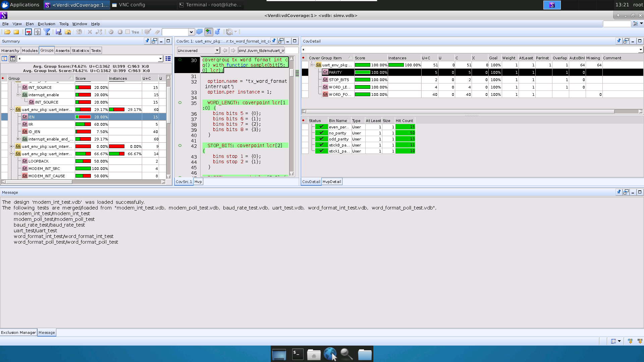The height and width of the screenshot is (362, 644).
Task: Toggle the odd_parity bin status checkbox
Action: (x=321, y=139)
